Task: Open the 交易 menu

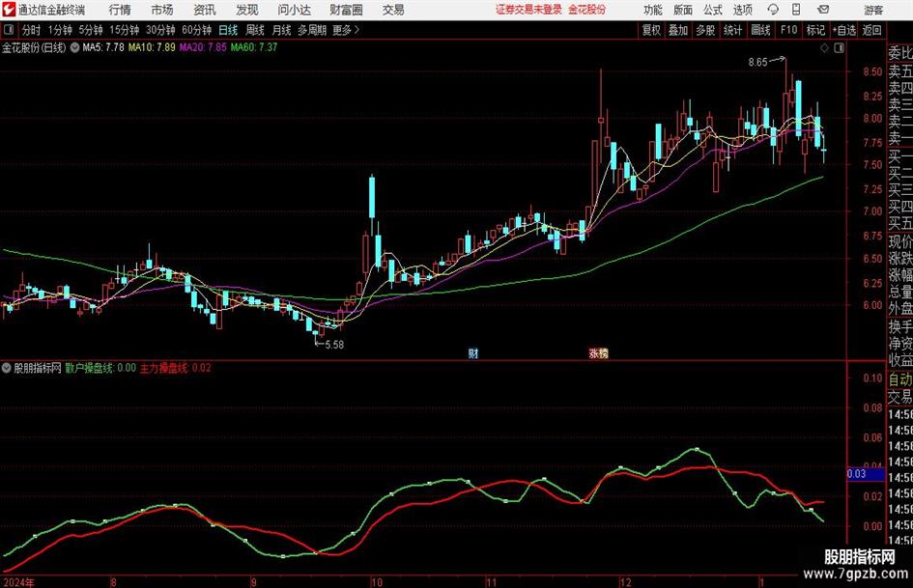Action: 393,10
